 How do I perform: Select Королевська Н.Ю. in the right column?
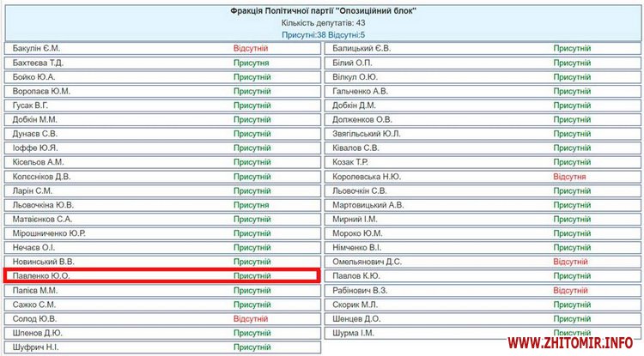click(367, 177)
